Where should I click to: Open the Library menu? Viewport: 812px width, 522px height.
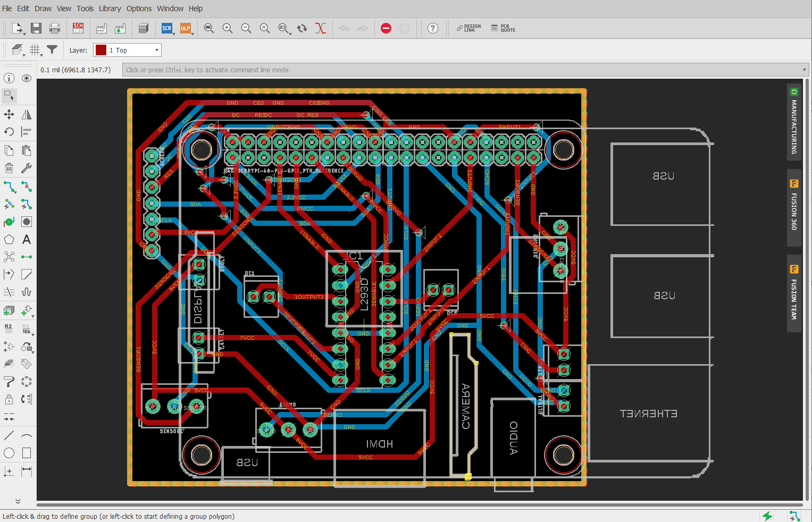[110, 9]
